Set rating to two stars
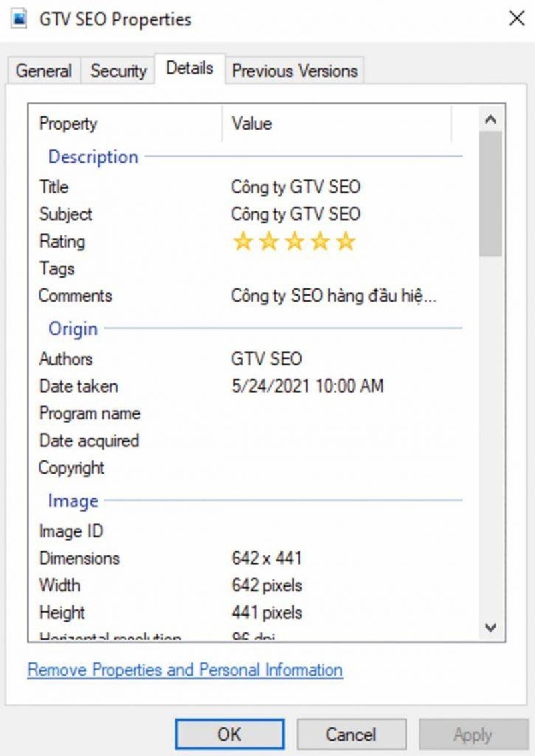 [269, 241]
